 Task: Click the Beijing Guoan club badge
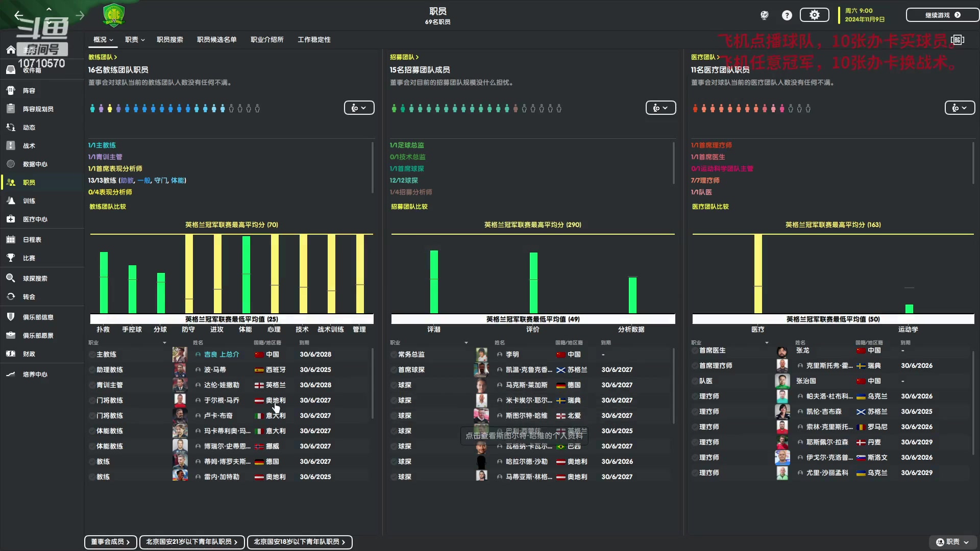pos(113,15)
